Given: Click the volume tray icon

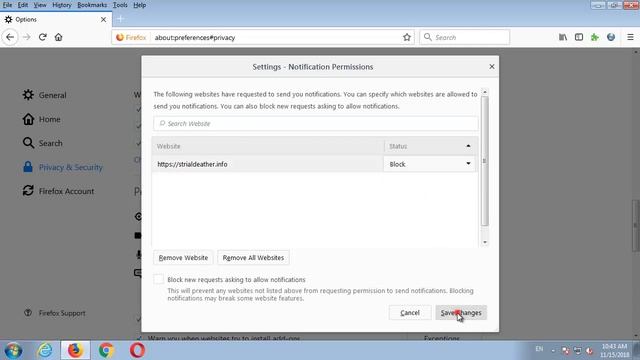Looking at the screenshot, I should [x=589, y=350].
